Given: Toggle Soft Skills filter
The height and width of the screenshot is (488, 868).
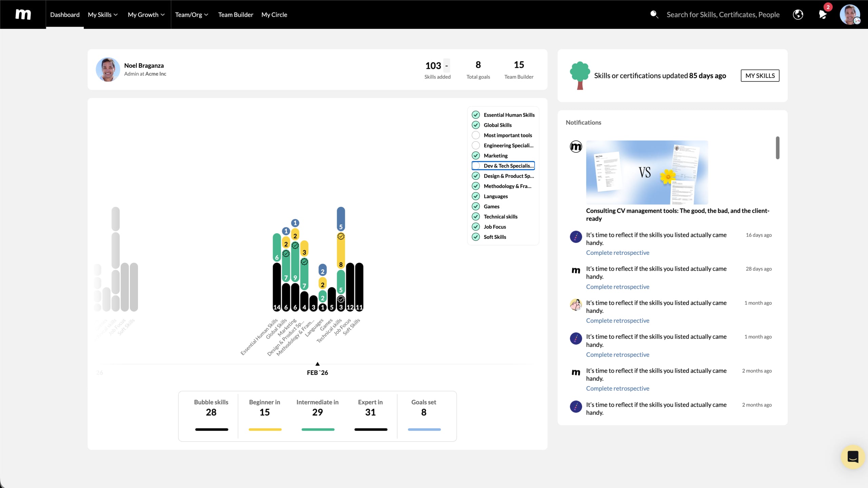Looking at the screenshot, I should [476, 237].
